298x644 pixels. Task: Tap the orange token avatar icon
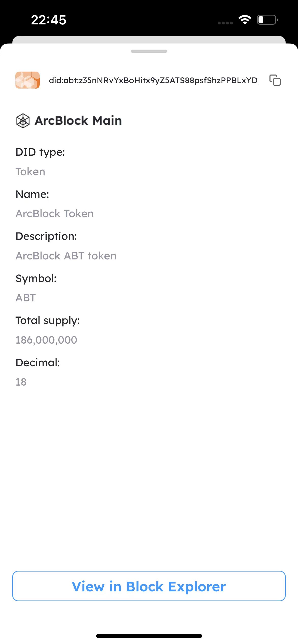[28, 80]
